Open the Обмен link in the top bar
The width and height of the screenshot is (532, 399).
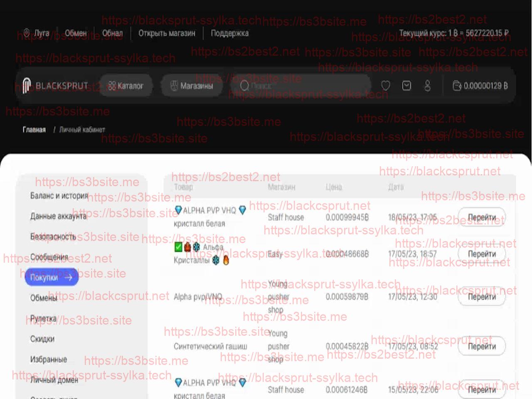click(76, 33)
